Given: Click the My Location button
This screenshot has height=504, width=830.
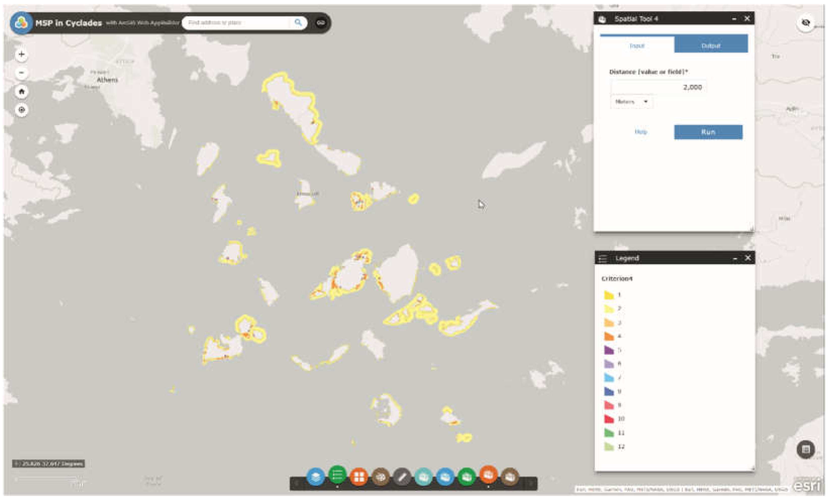Looking at the screenshot, I should tap(21, 110).
